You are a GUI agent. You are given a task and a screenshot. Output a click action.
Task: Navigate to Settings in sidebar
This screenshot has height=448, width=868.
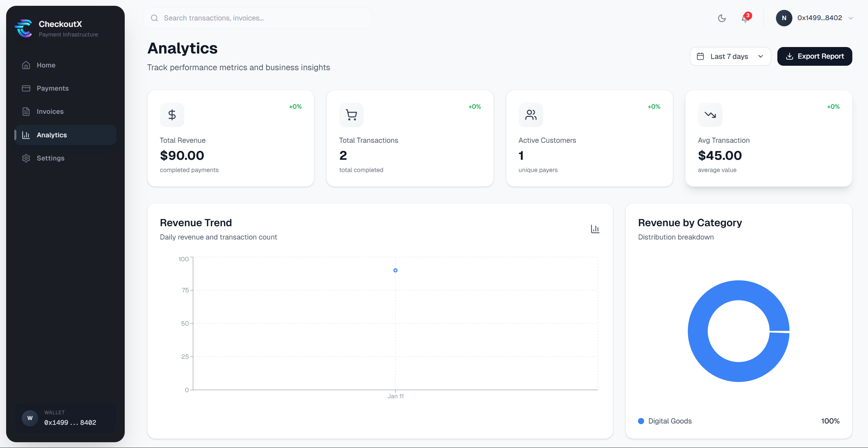pyautogui.click(x=50, y=158)
